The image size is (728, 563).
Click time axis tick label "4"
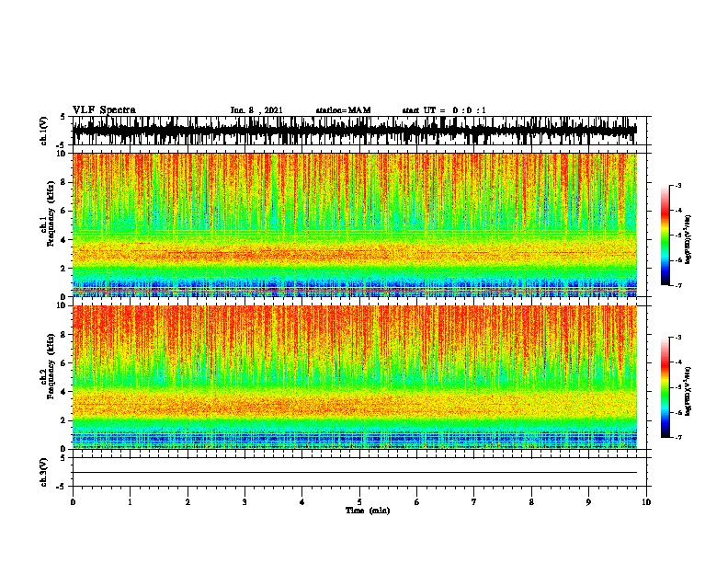tap(302, 502)
